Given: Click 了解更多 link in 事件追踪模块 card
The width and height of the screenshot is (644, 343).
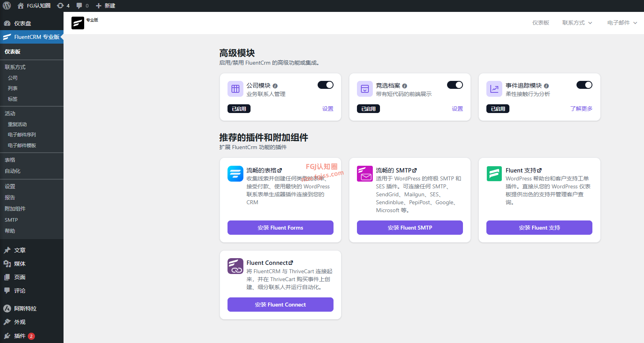Looking at the screenshot, I should pyautogui.click(x=581, y=109).
